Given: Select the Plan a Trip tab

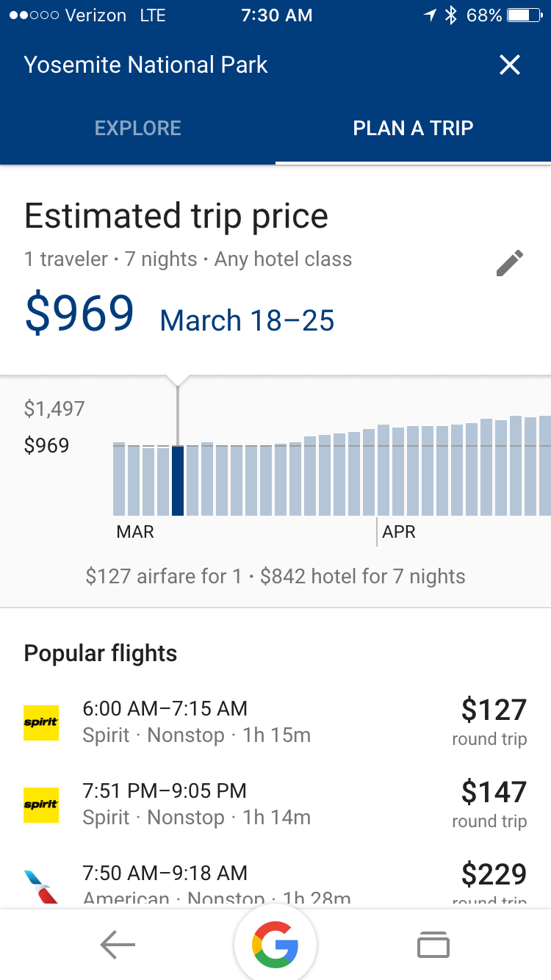Looking at the screenshot, I should pos(413,128).
